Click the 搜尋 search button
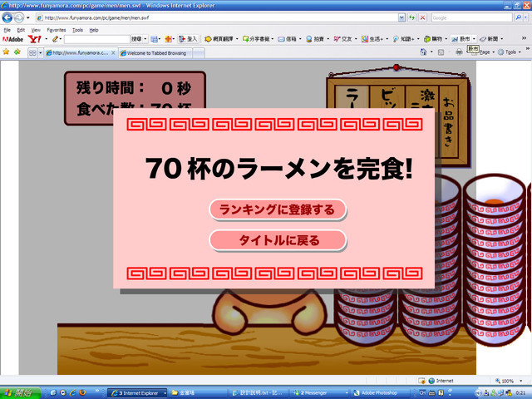 click(x=136, y=39)
